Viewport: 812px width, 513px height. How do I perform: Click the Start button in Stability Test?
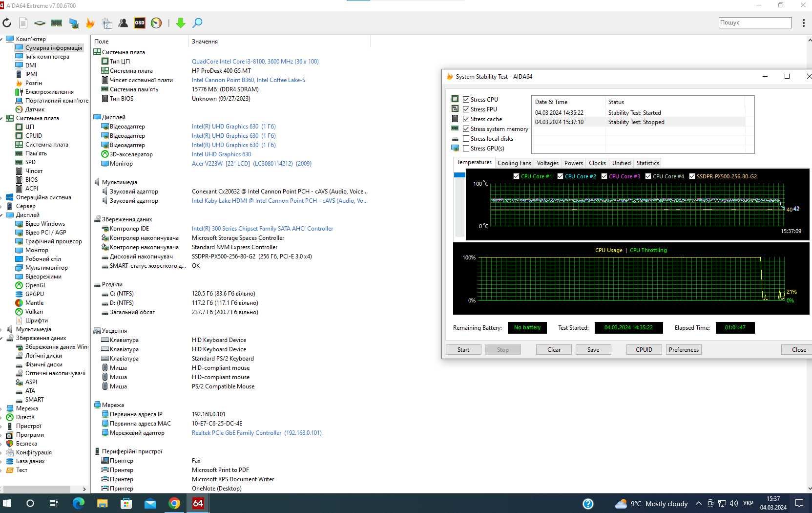[463, 350]
